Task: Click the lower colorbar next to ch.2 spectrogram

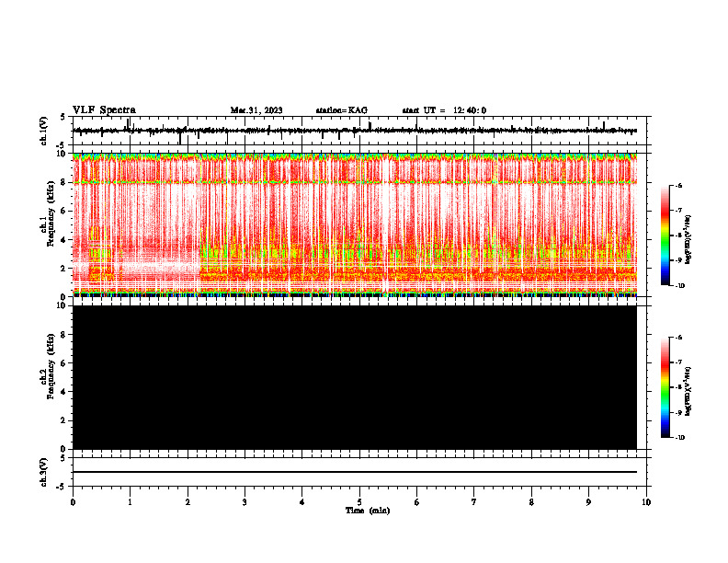Action: (665, 387)
